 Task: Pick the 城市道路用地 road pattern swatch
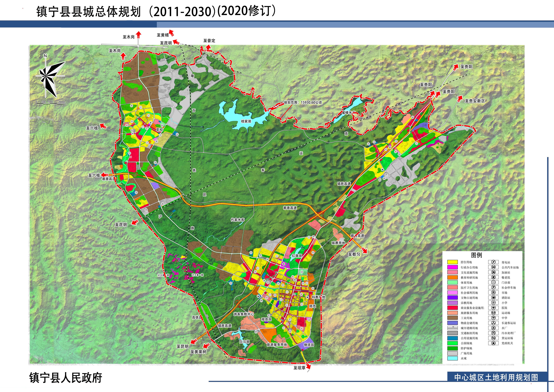(452, 328)
